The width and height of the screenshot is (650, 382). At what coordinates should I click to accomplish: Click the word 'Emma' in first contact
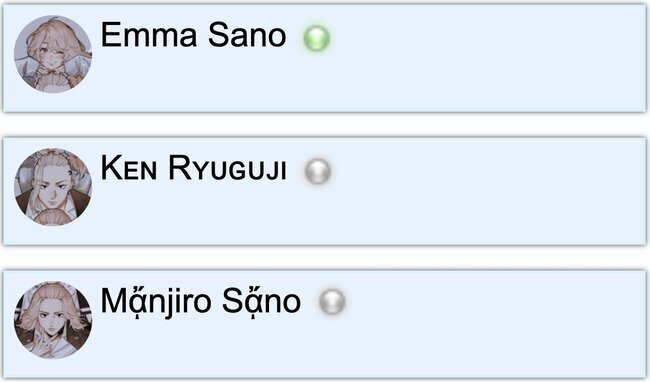[149, 35]
